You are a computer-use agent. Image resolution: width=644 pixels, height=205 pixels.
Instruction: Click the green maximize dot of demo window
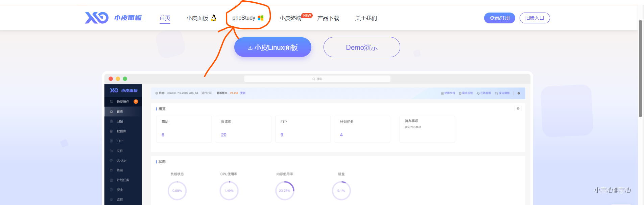(125, 79)
